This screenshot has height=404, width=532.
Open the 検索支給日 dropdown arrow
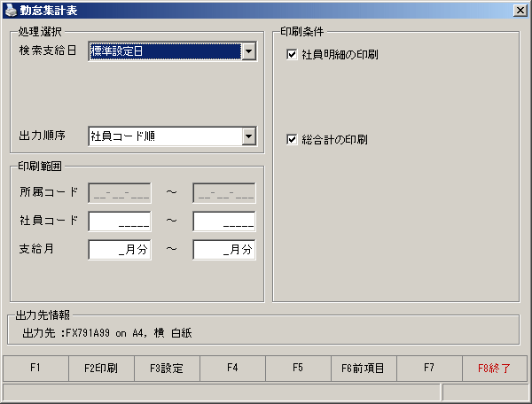pos(248,51)
